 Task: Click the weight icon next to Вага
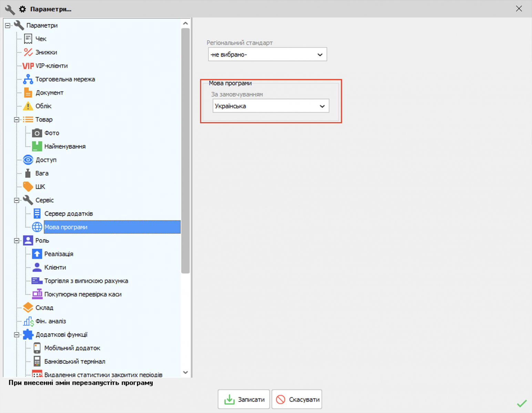click(28, 173)
